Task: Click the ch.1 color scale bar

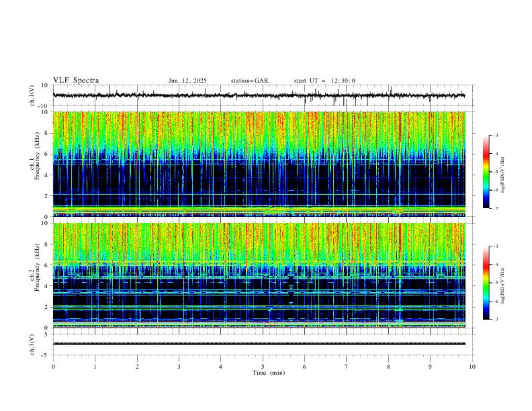Action: click(486, 172)
